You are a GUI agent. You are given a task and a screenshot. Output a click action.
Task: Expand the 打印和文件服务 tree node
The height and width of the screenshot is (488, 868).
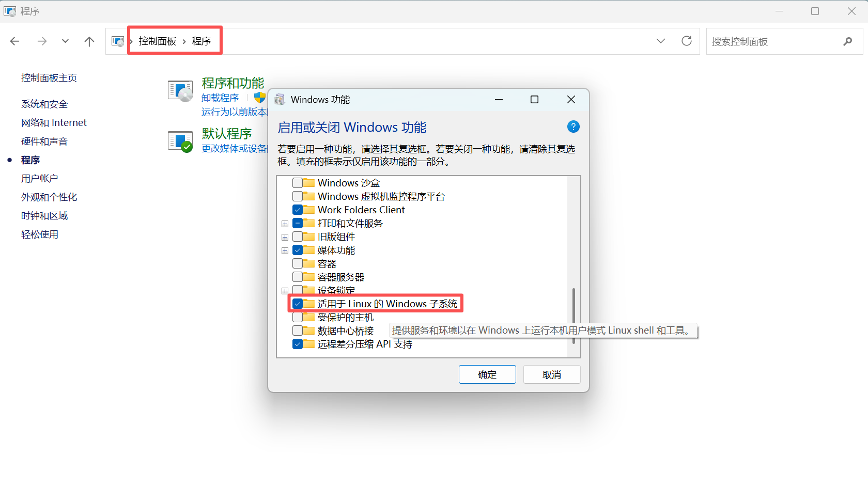tap(285, 224)
